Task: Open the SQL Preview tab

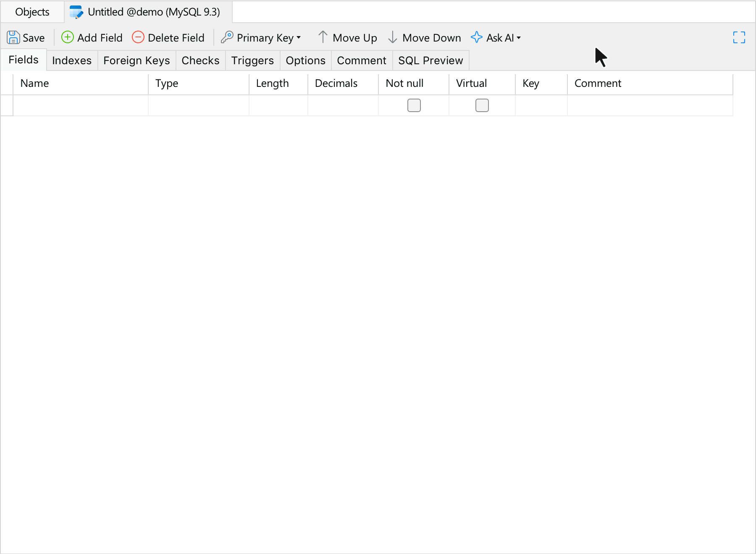Action: click(x=431, y=60)
